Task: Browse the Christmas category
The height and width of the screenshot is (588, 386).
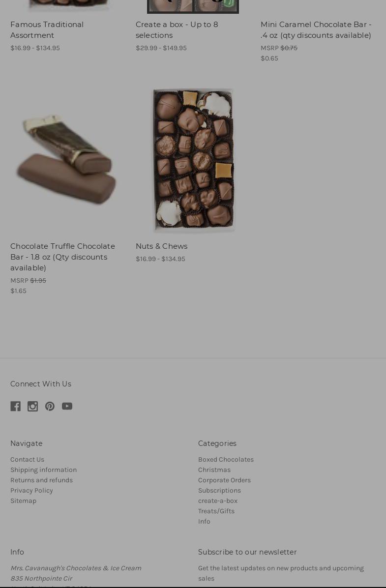Action: pos(214,470)
